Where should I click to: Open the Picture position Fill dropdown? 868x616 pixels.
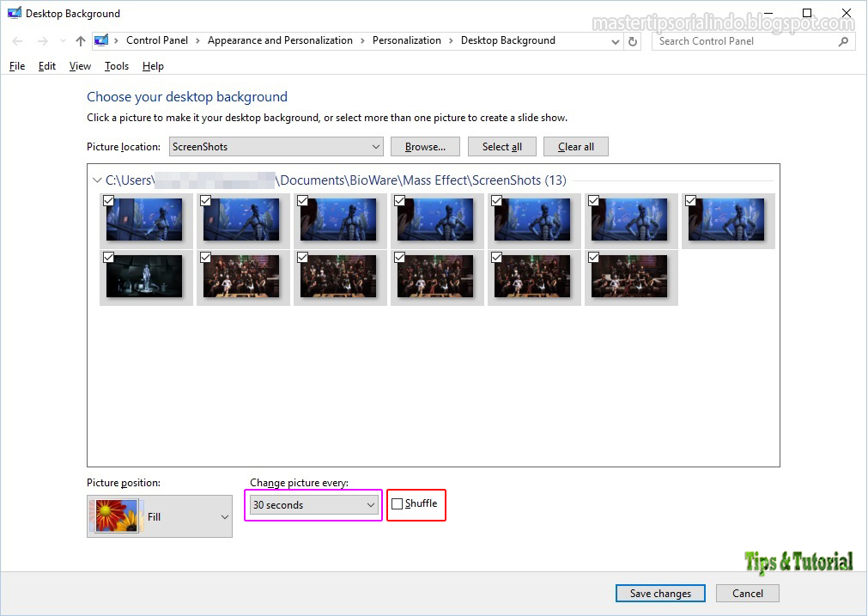tap(160, 516)
